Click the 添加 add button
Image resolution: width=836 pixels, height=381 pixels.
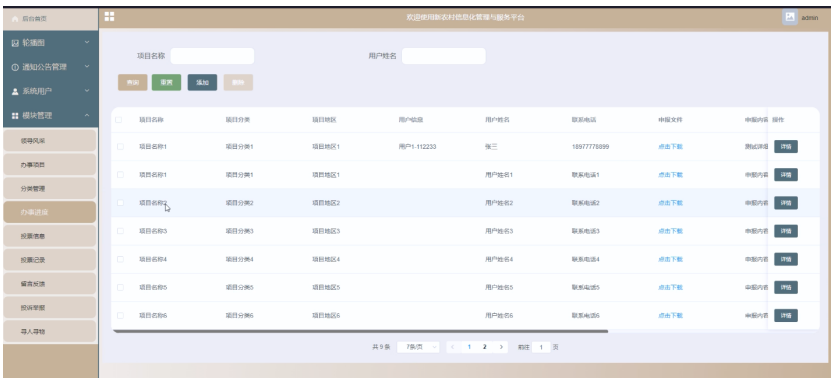click(202, 83)
